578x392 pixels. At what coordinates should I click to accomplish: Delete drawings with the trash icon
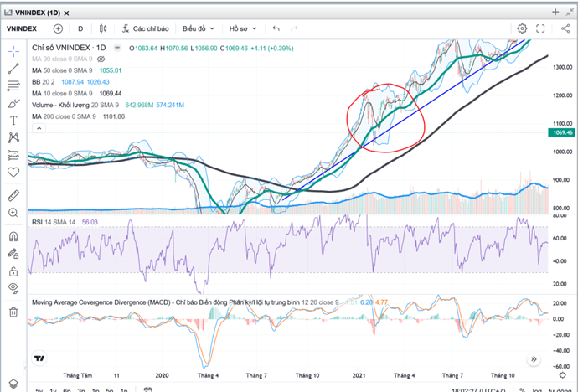point(13,312)
